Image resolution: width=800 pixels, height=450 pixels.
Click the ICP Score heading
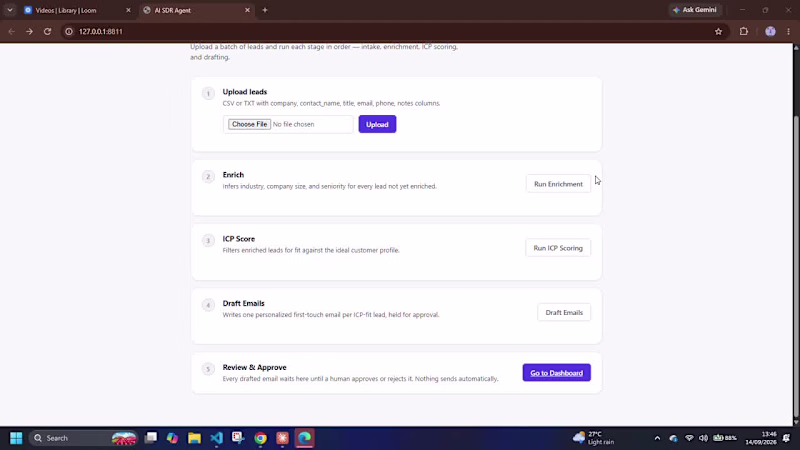pyautogui.click(x=238, y=239)
